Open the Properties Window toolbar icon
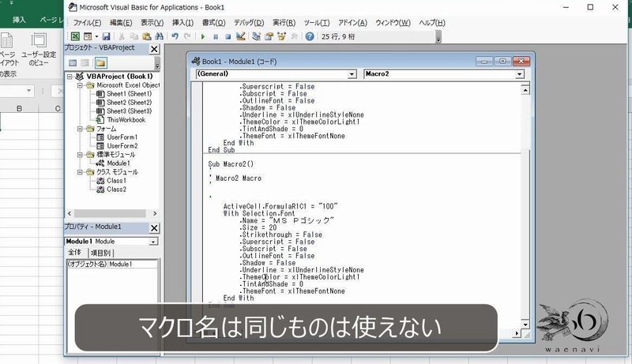The image size is (632, 364). (x=269, y=36)
